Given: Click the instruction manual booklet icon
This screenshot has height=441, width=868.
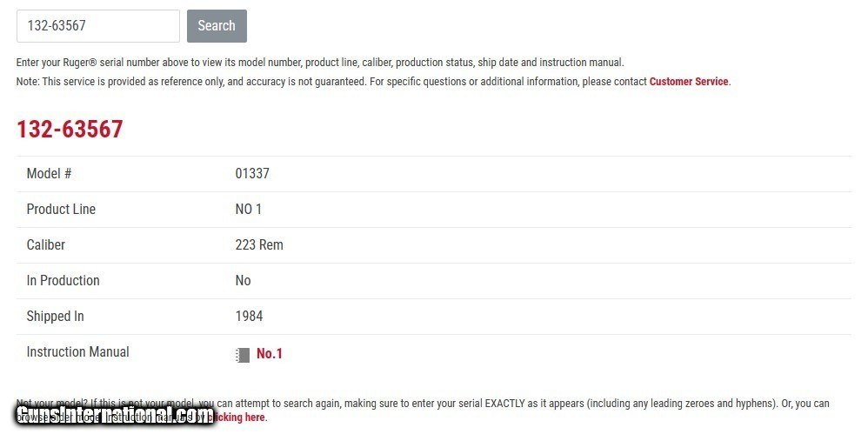Looking at the screenshot, I should click(x=243, y=355).
